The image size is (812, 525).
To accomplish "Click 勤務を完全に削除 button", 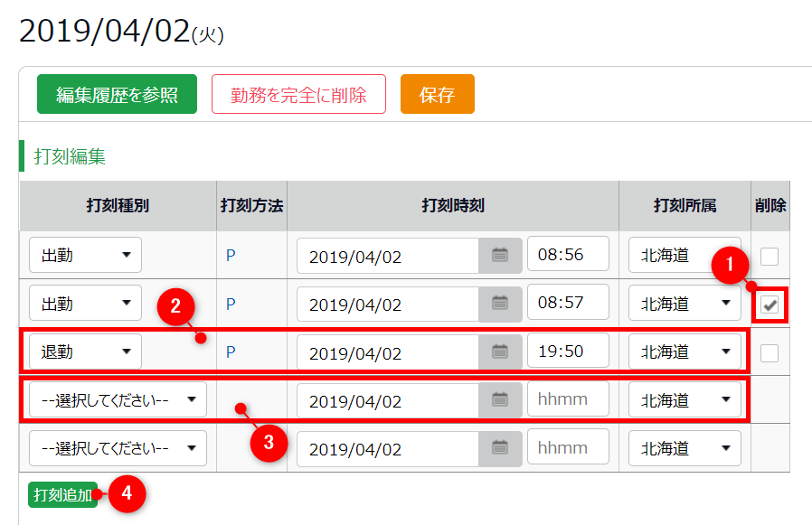I will click(298, 95).
